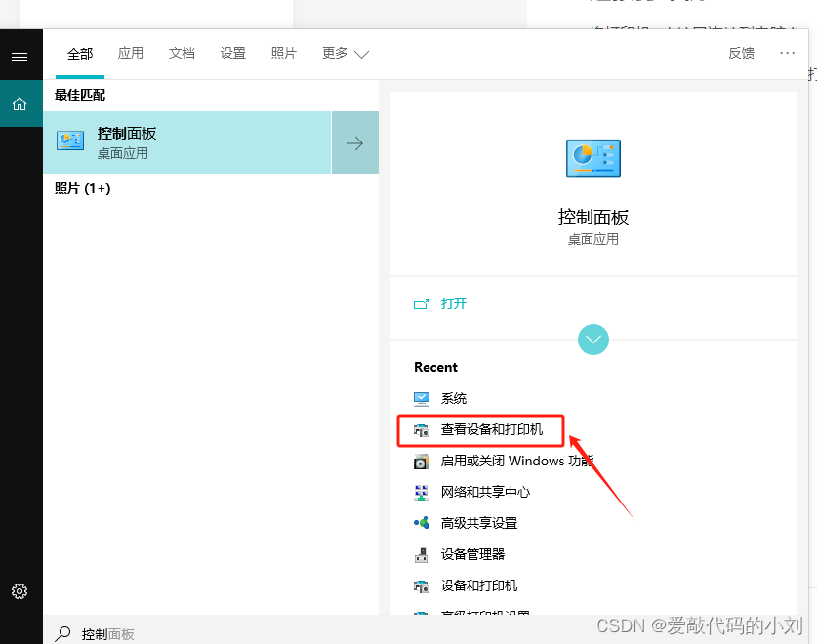The height and width of the screenshot is (644, 817).
Task: Click the 高级共享设置 icon
Action: coord(422,523)
